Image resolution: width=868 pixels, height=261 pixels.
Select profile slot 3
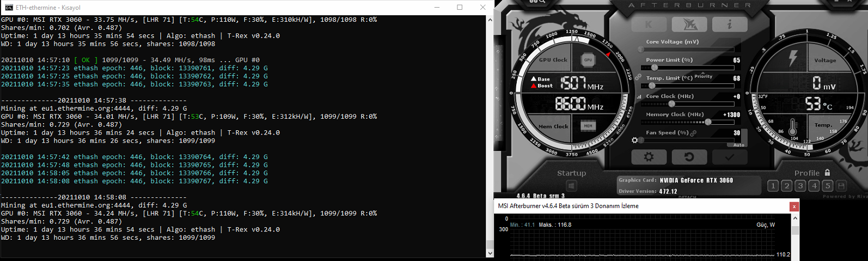coord(800,186)
